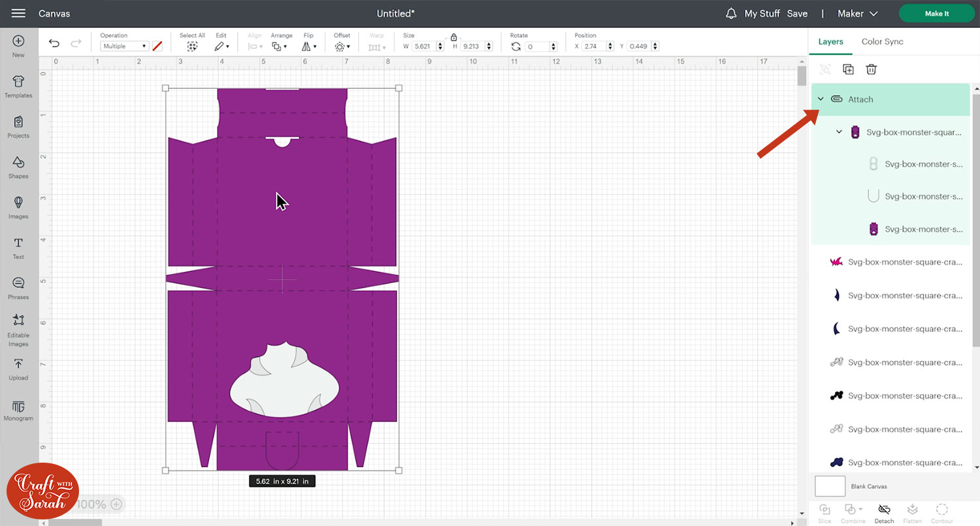Click the Width size input field
The height and width of the screenshot is (526, 980).
coord(423,46)
